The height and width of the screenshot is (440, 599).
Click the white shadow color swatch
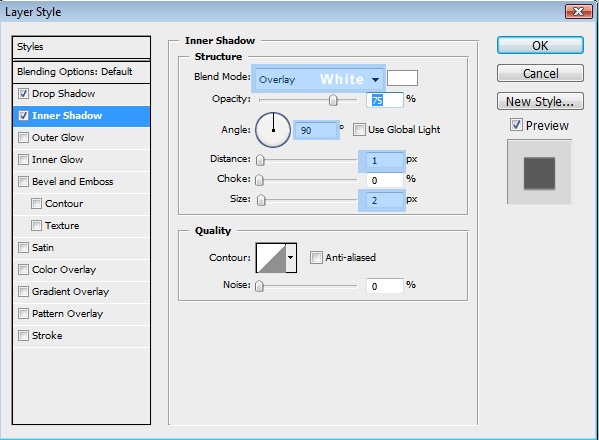pos(402,78)
